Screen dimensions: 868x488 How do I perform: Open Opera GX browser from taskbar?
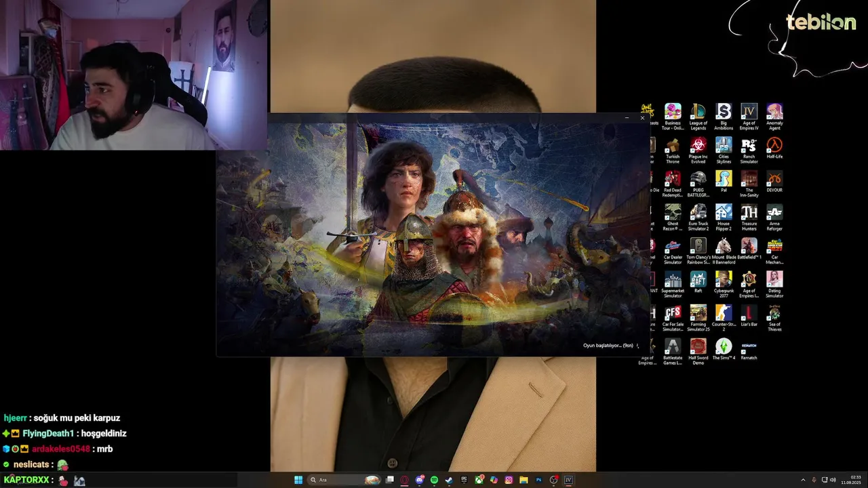point(405,480)
